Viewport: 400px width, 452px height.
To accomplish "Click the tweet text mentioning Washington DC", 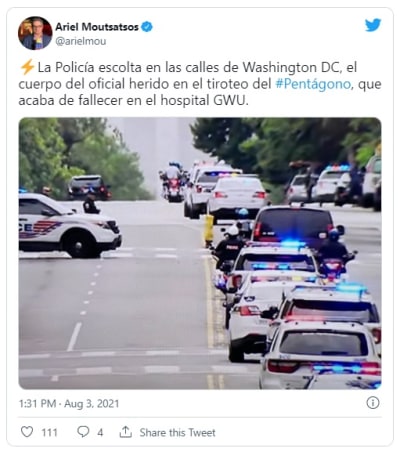I will click(200, 84).
